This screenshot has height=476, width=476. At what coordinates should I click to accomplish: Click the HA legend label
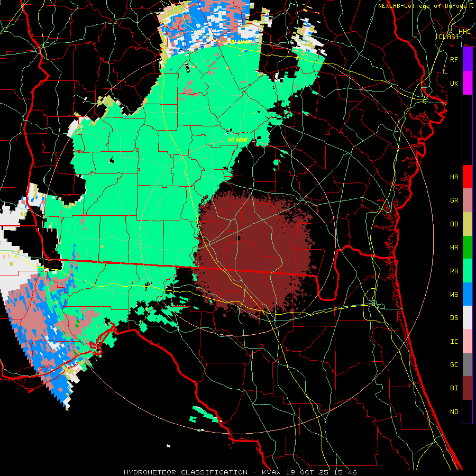pyautogui.click(x=454, y=177)
